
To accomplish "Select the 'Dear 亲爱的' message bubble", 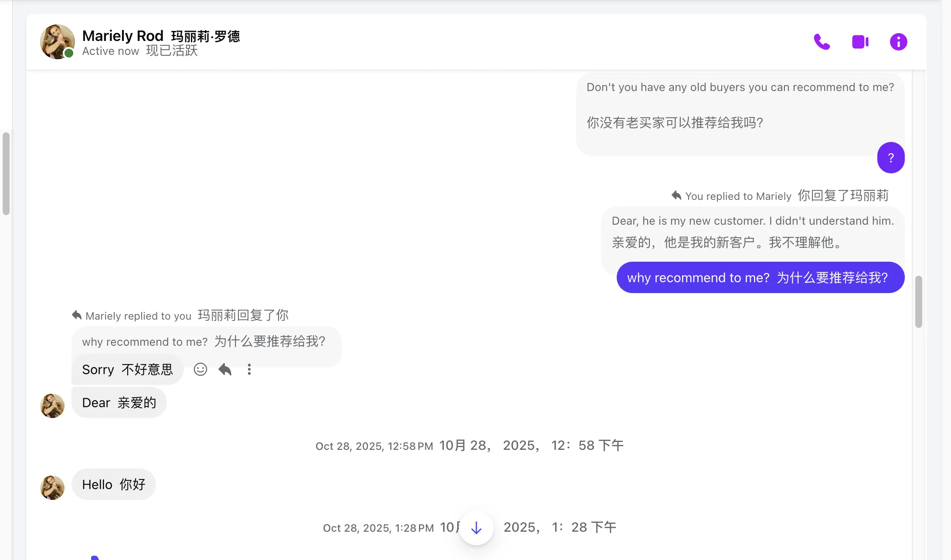I will pos(119,402).
